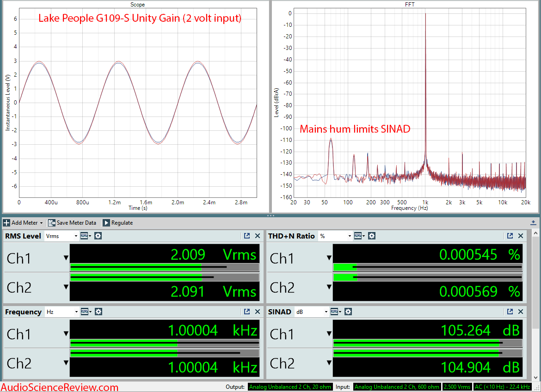The width and height of the screenshot is (541, 392).
Task: Open the THD+N Ratio unit dropdown (%)
Action: click(x=335, y=236)
